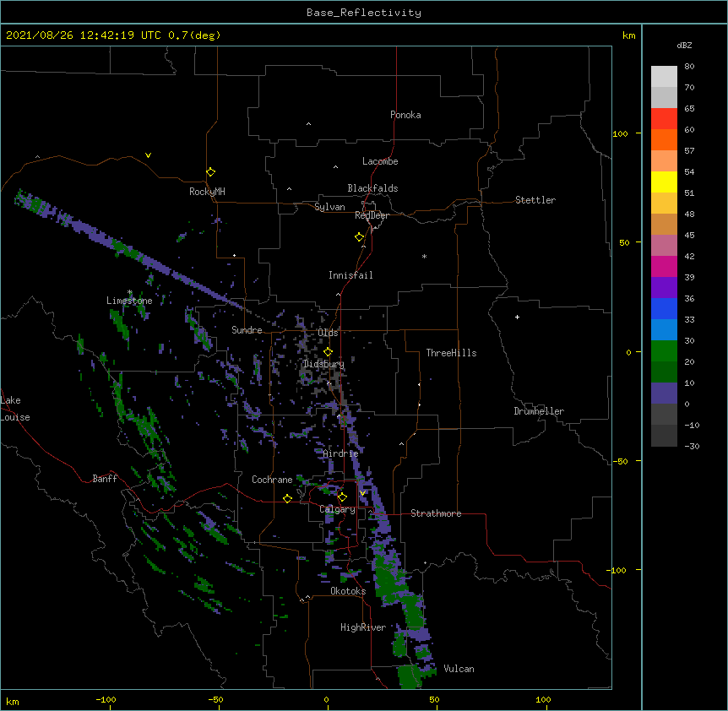Click the Didsbury town label
Screen dimensions: 728x711
tap(323, 364)
